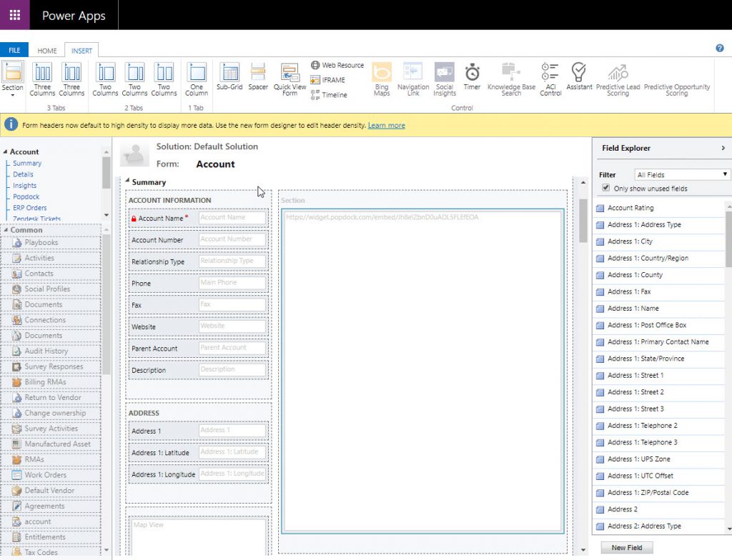Select Audit History navigation item
Screen dimensions: 732x560
(51, 351)
